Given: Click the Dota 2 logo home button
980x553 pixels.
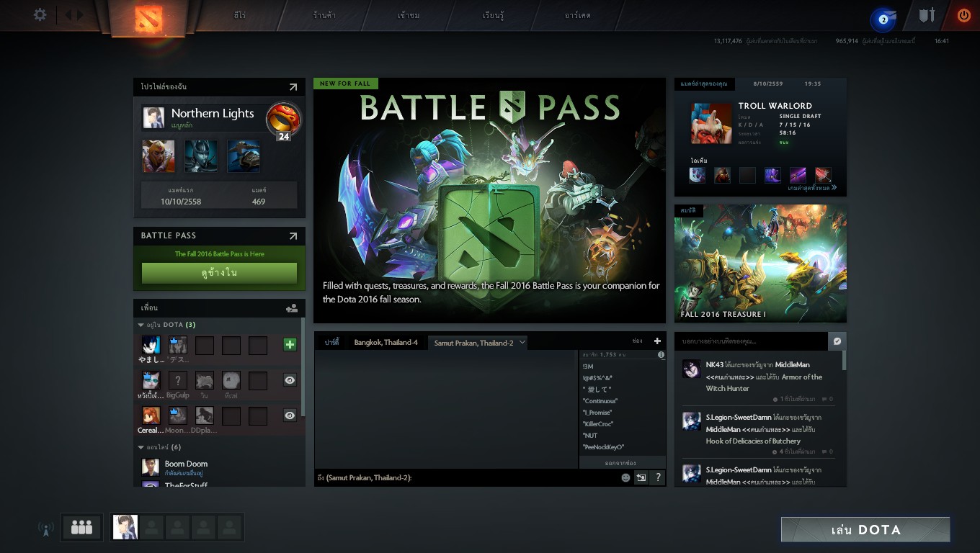Looking at the screenshot, I should click(149, 17).
